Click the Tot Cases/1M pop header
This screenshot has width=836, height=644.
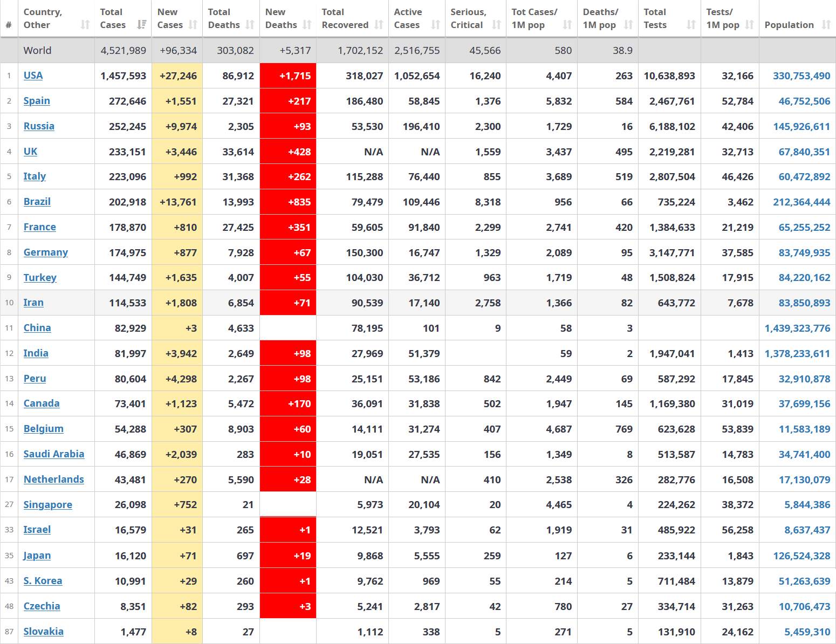click(x=535, y=18)
